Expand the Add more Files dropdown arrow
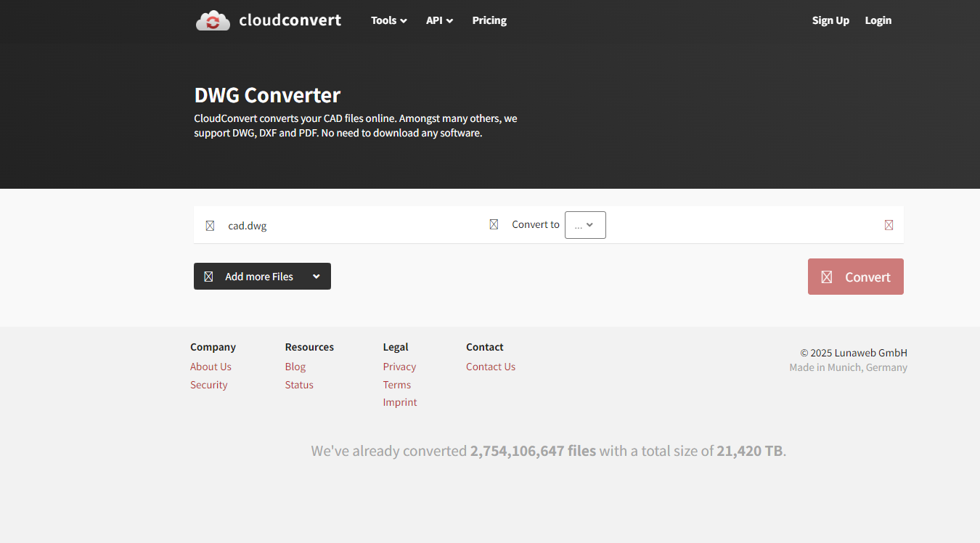The height and width of the screenshot is (543, 980). pyautogui.click(x=317, y=277)
